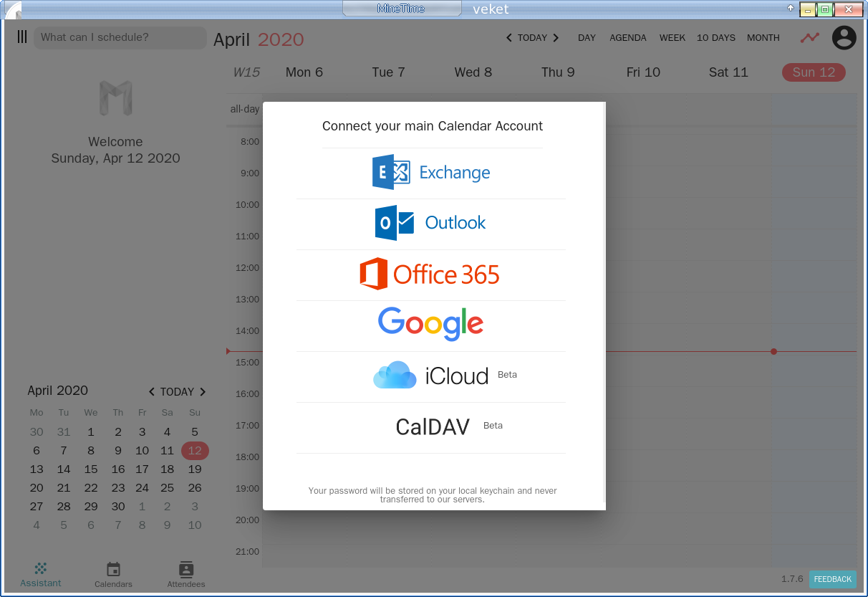Click the 1.7.6 version number
The height and width of the screenshot is (597, 868).
[792, 579]
